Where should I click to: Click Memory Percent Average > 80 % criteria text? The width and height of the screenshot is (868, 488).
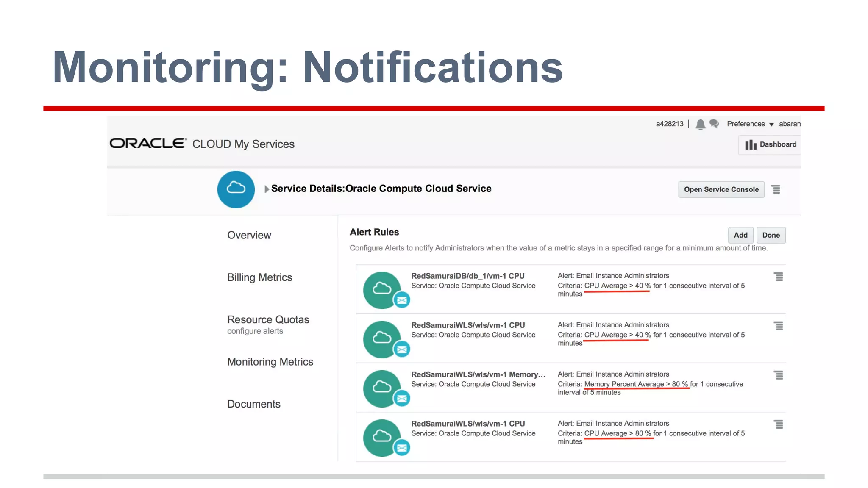pos(636,384)
